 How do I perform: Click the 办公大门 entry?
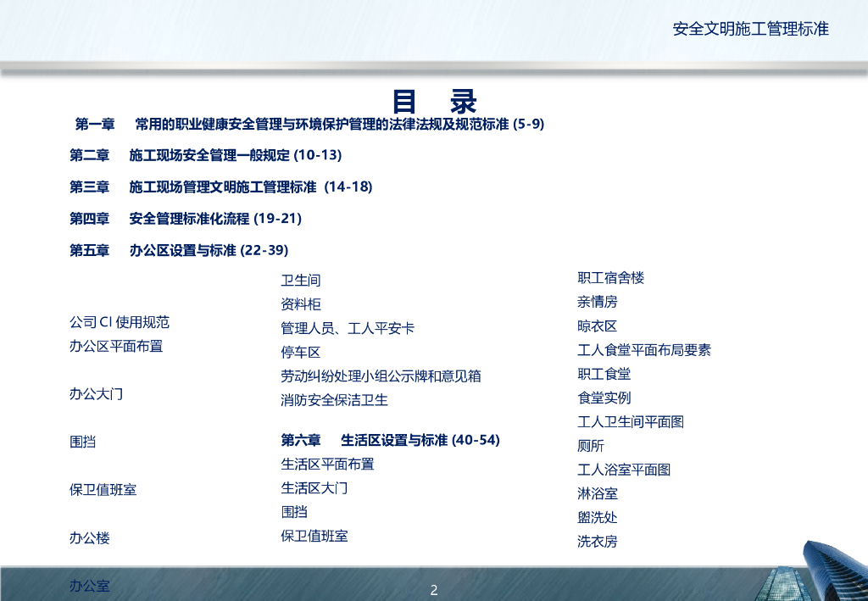click(x=97, y=394)
